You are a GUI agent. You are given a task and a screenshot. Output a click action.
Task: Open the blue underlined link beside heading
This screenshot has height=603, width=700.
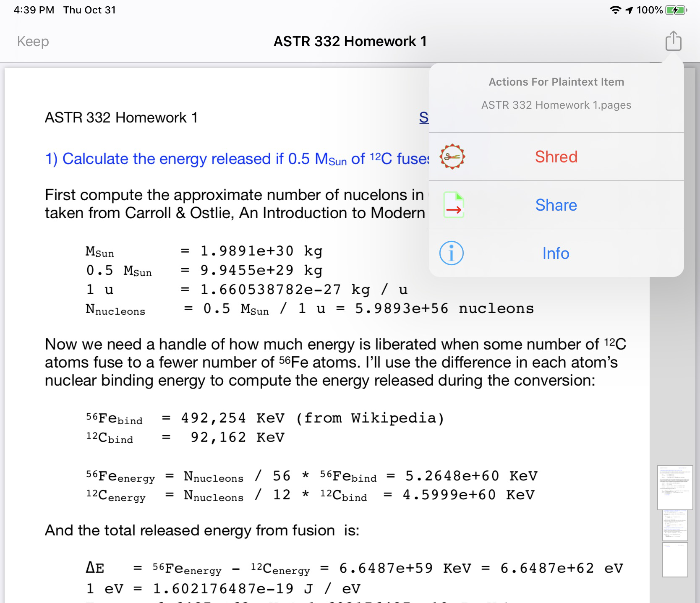(x=423, y=117)
